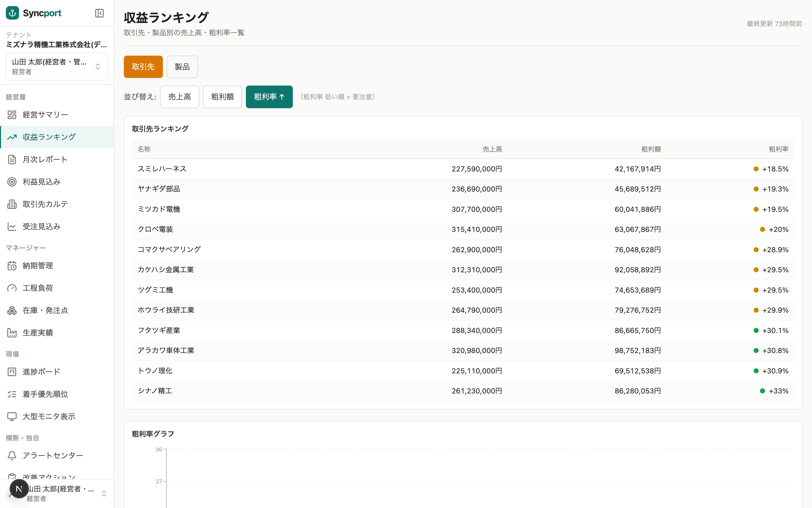This screenshot has height=508, width=812.
Task: Click the 粗利額 column header
Action: point(651,149)
